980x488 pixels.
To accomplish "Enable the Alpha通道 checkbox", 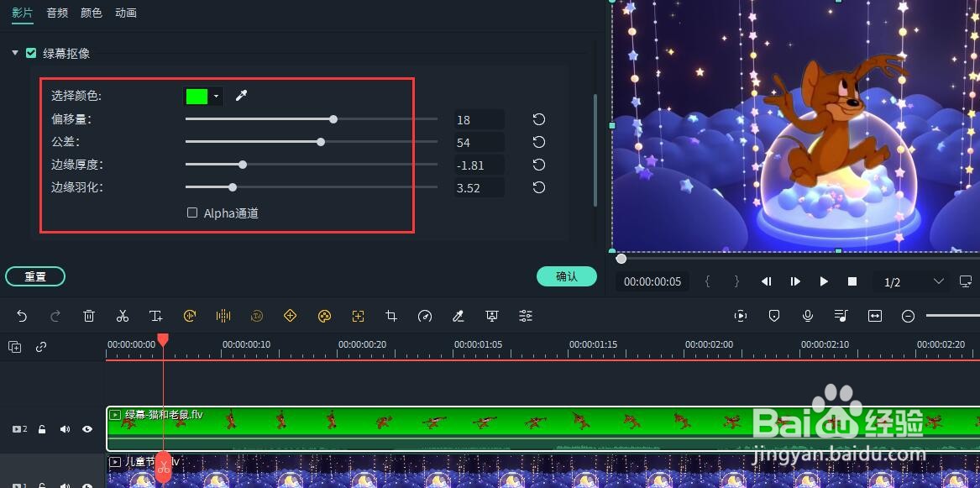I will coord(192,213).
